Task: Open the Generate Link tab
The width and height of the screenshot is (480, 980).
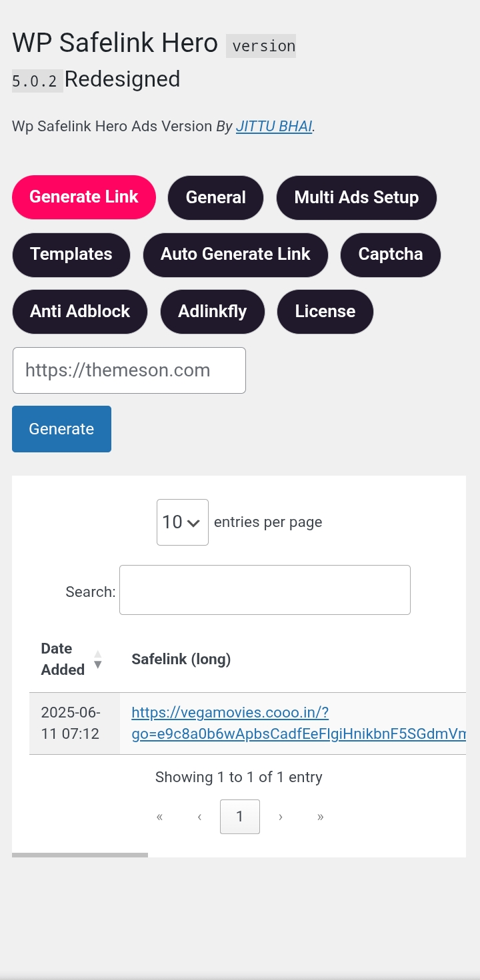Action: pos(84,197)
